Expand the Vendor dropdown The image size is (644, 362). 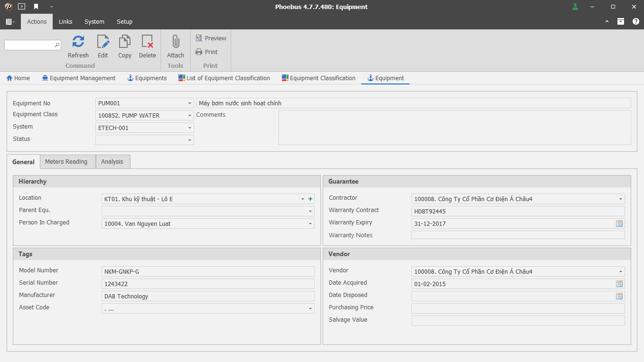point(621,271)
